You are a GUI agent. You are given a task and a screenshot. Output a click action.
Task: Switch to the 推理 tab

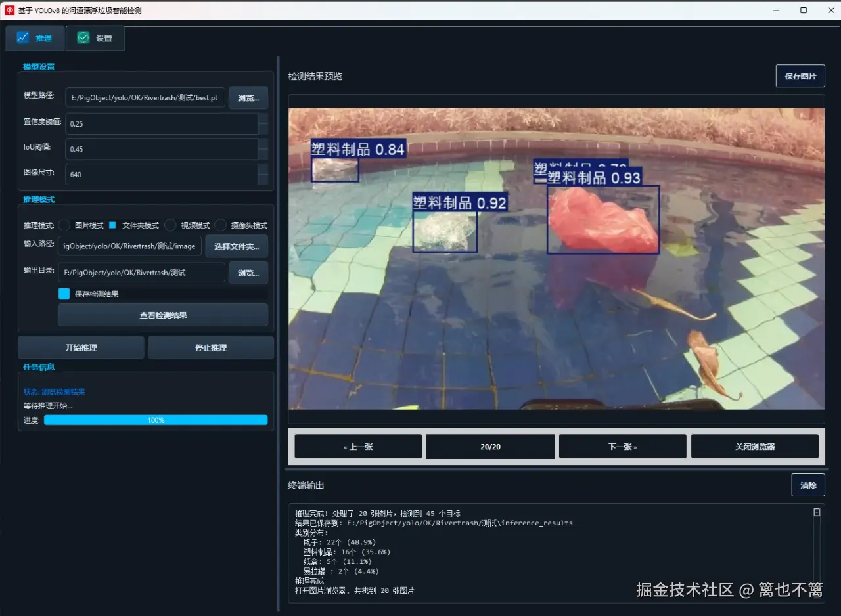pyautogui.click(x=35, y=38)
